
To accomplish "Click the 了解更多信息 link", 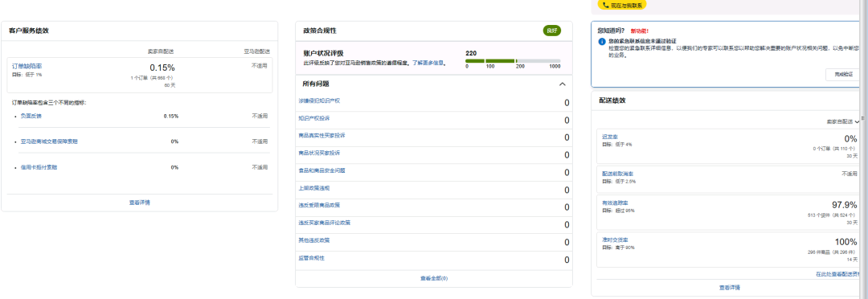I will 428,63.
